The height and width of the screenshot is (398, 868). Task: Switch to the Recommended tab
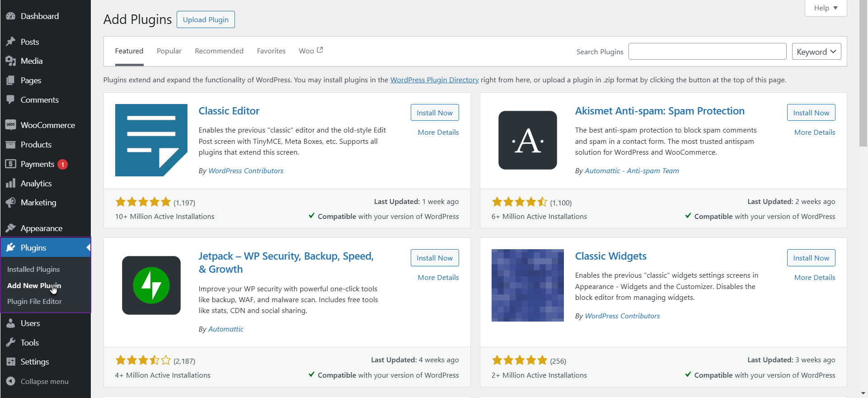[219, 51]
